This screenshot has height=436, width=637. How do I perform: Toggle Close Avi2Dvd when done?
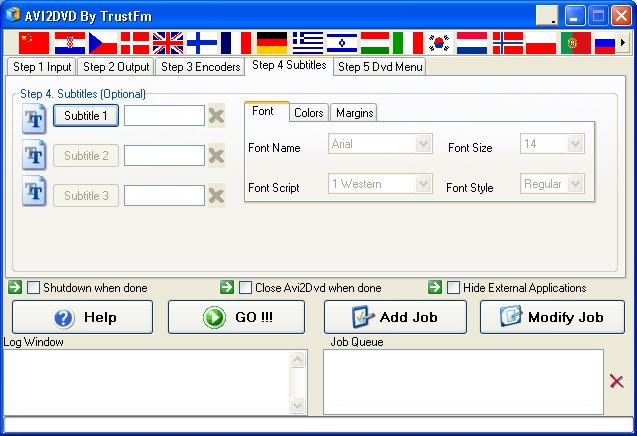[245, 288]
